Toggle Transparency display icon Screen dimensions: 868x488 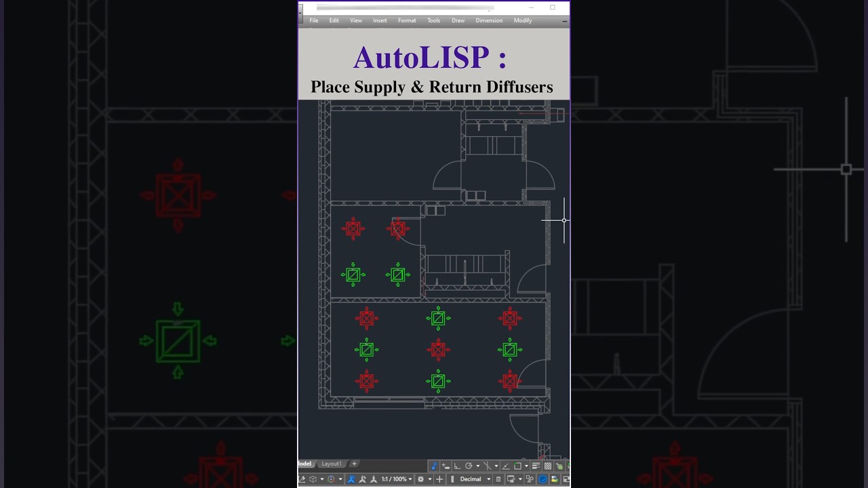pyautogui.click(x=548, y=466)
